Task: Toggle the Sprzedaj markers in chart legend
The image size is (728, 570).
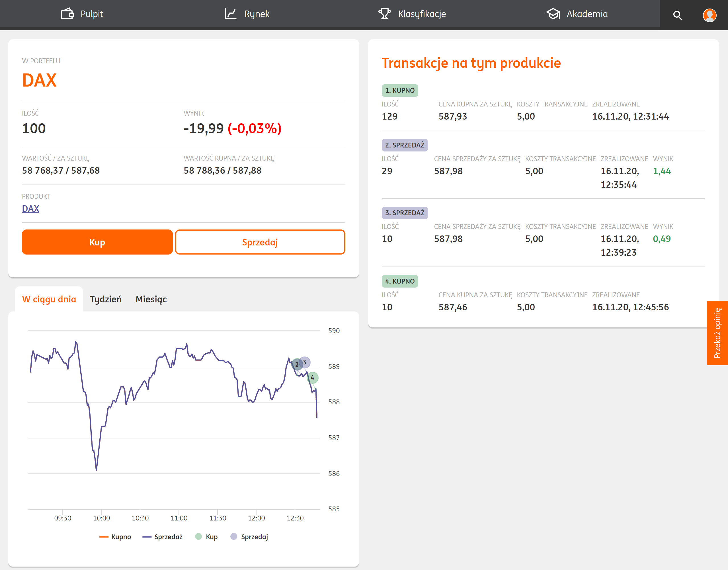Action: pyautogui.click(x=249, y=537)
